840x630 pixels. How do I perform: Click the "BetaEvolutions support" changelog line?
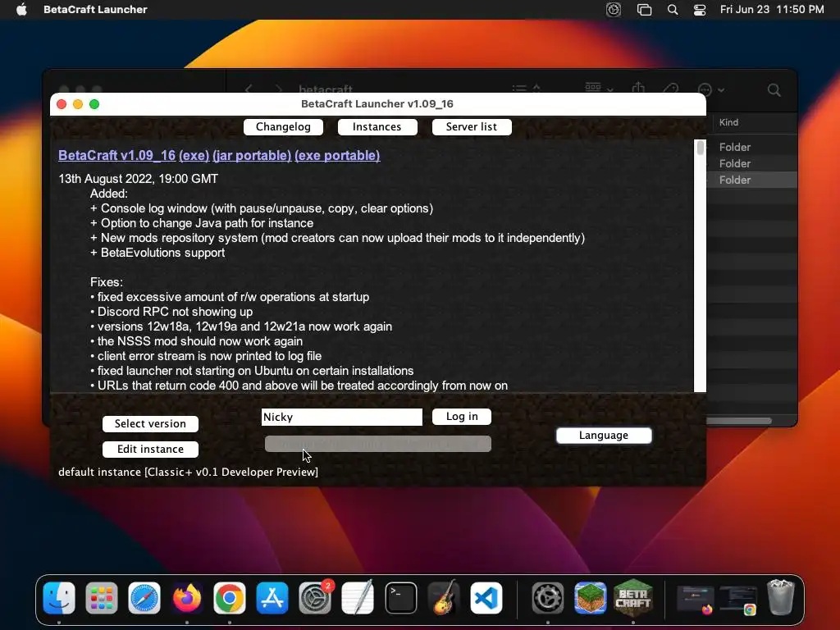tap(157, 253)
